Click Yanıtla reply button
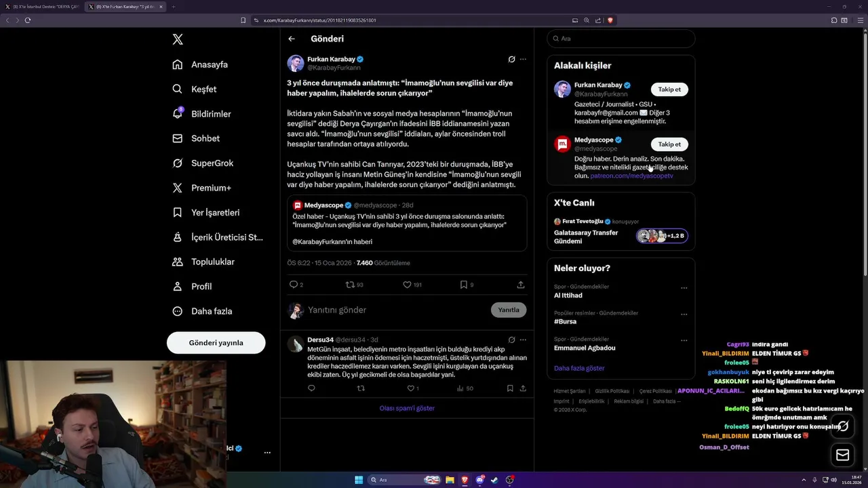The height and width of the screenshot is (488, 868). [x=509, y=310]
